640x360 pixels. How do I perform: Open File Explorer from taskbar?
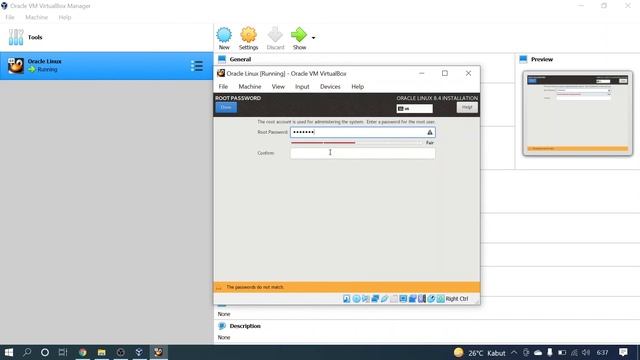point(102,352)
